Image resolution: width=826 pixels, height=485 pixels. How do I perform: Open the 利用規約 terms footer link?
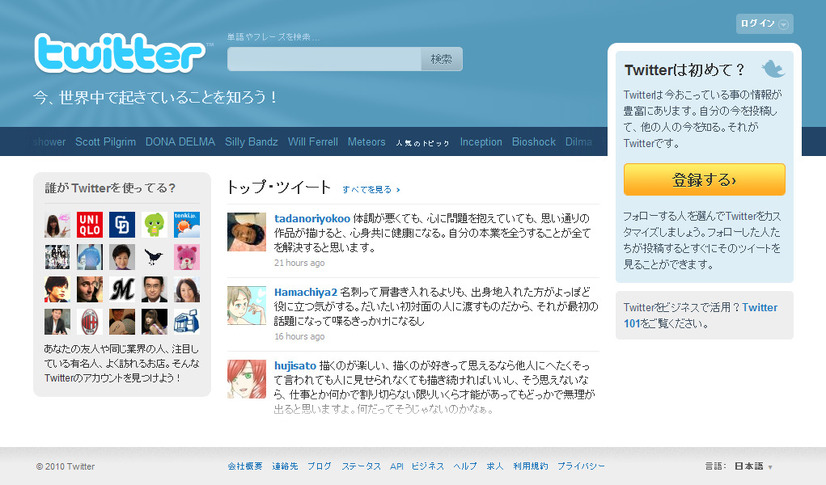coord(530,466)
